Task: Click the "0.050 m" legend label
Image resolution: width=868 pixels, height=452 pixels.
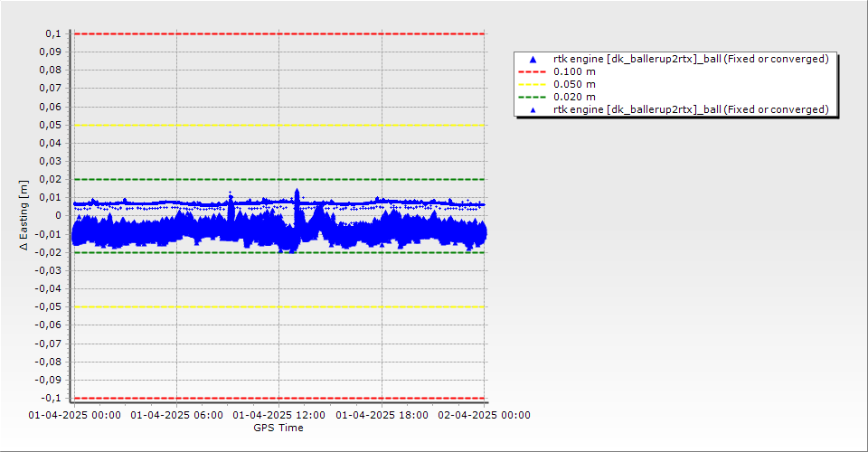Action: pyautogui.click(x=575, y=85)
